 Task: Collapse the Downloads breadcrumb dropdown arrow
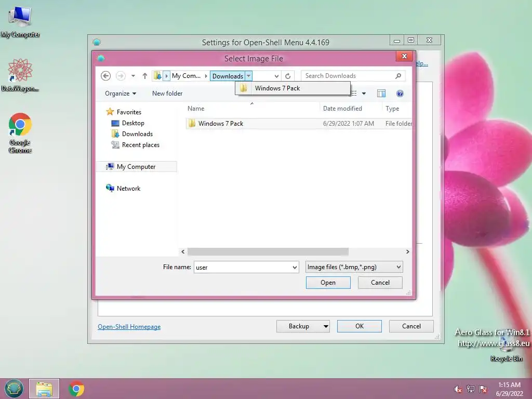249,76
